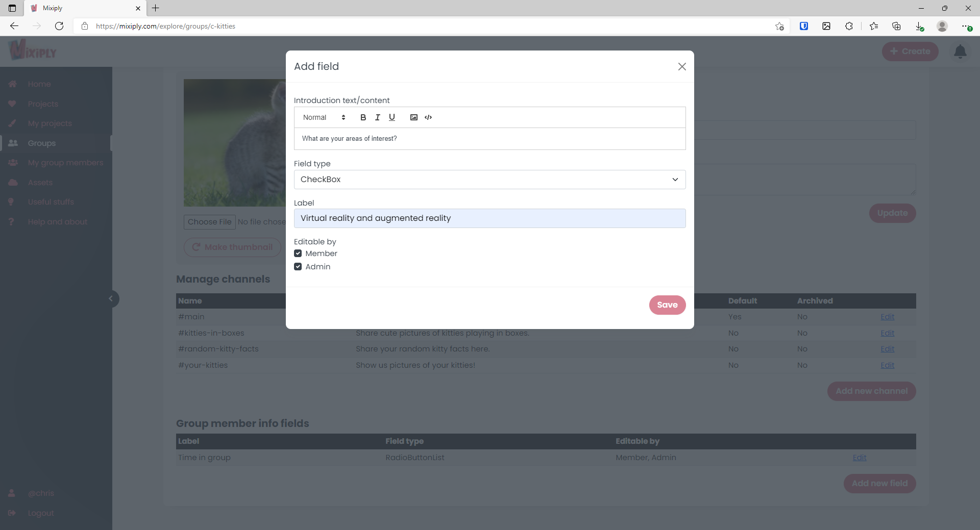This screenshot has width=980, height=530.
Task: Edit the #main channel
Action: (887, 317)
